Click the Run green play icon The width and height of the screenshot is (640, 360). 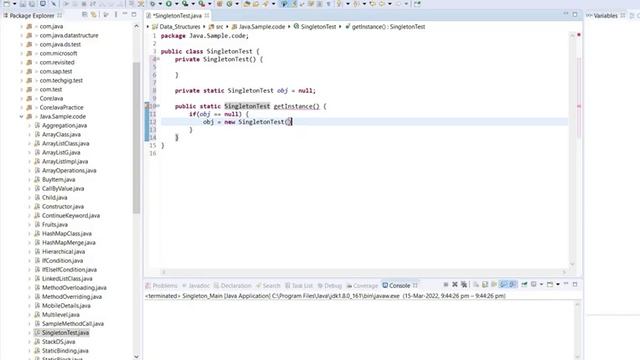pyautogui.click(x=169, y=4)
